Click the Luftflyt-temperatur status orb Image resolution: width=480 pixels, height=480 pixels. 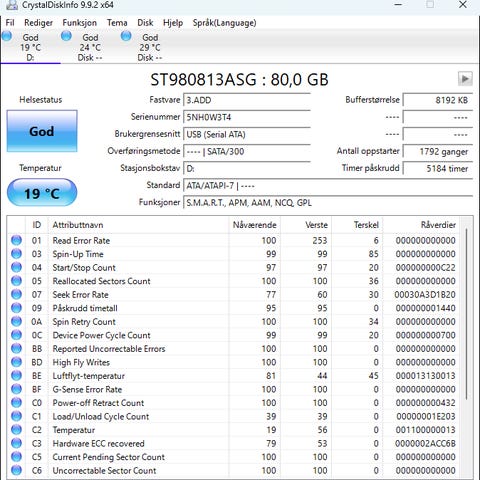click(16, 376)
